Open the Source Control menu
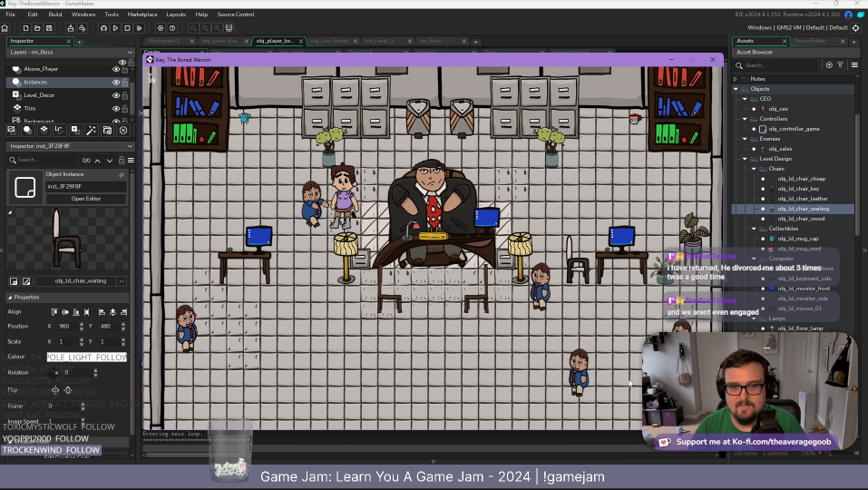868x490 pixels. [x=235, y=15]
